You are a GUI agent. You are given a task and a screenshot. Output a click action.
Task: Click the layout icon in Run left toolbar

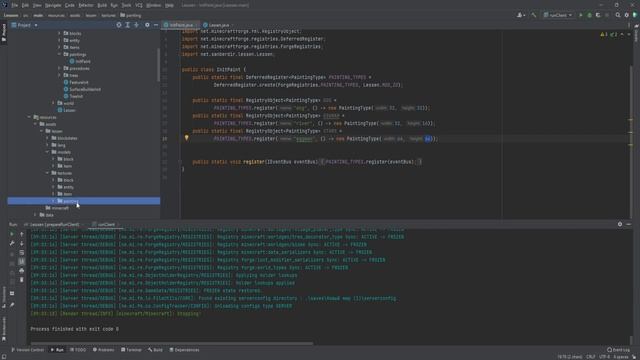pos(12,293)
